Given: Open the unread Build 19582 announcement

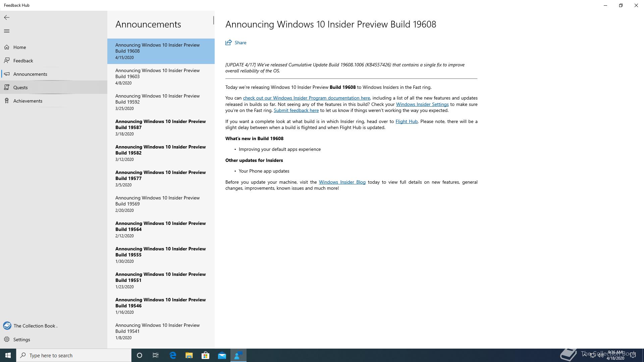Looking at the screenshot, I should pos(161,153).
